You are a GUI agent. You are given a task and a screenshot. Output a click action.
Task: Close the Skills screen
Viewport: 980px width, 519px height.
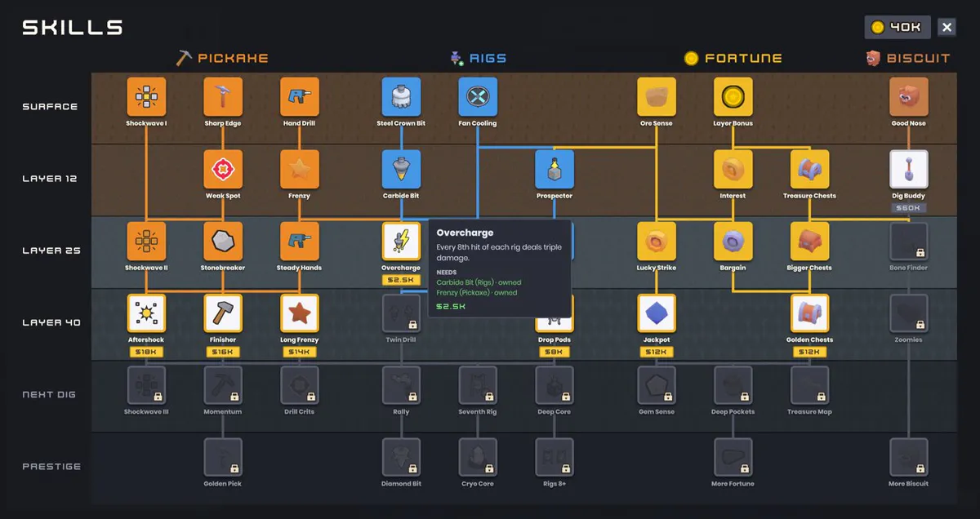click(x=947, y=27)
